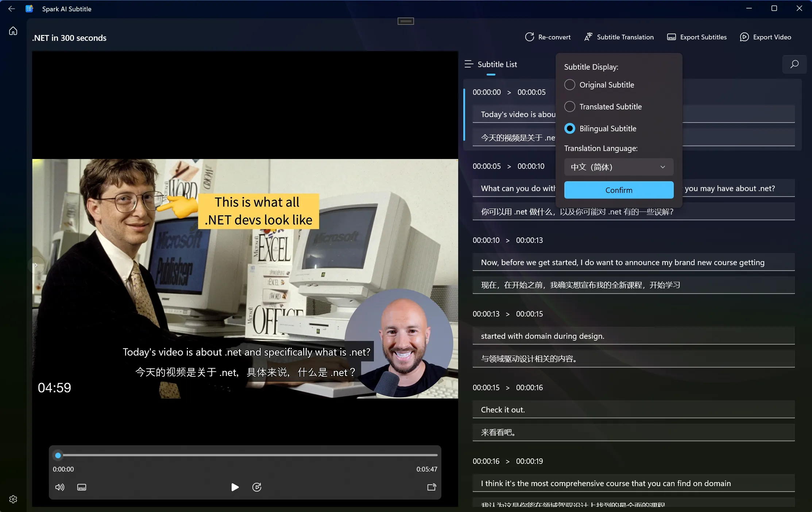
Task: Open the Subtitle Translation menu
Action: pos(619,37)
